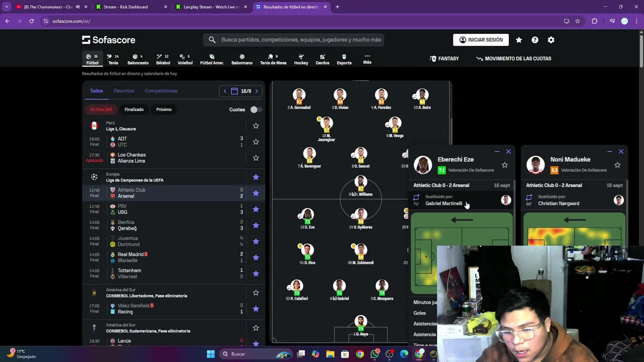Favorite the Perú Liga 1 Clausura league
The image size is (644, 362).
pyautogui.click(x=256, y=126)
